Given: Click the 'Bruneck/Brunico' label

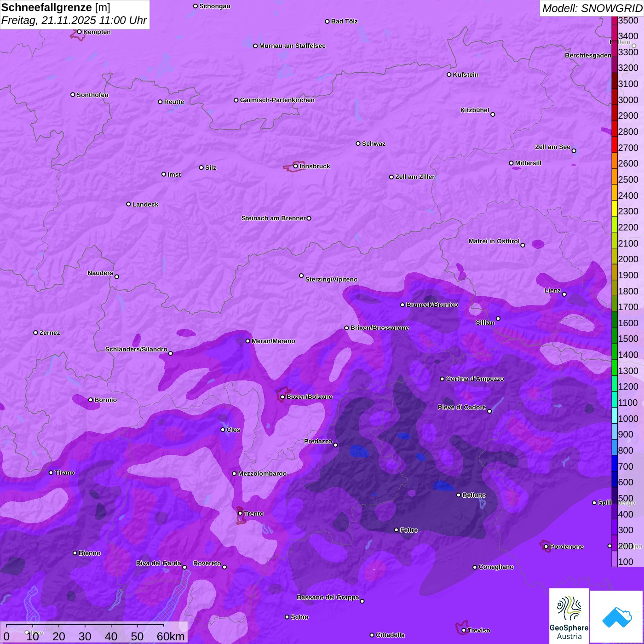Looking at the screenshot, I should click(x=432, y=305).
